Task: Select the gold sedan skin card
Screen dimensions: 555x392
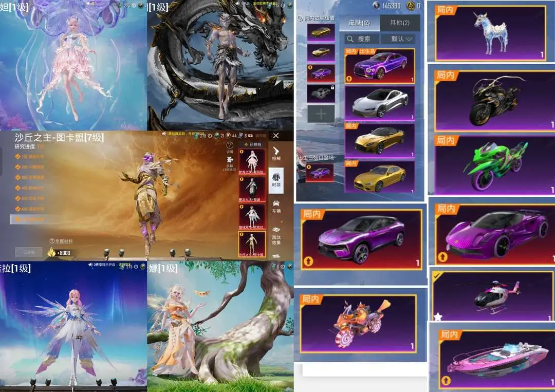Action: (379, 177)
